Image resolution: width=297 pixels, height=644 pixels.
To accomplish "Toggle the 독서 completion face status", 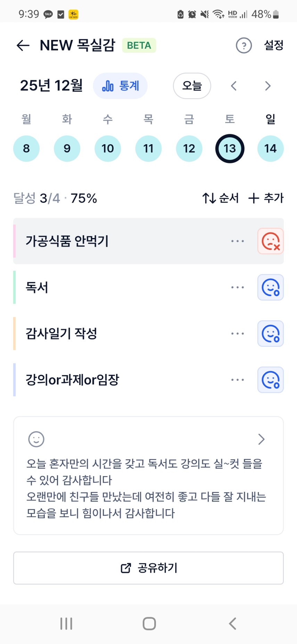I will 270,287.
